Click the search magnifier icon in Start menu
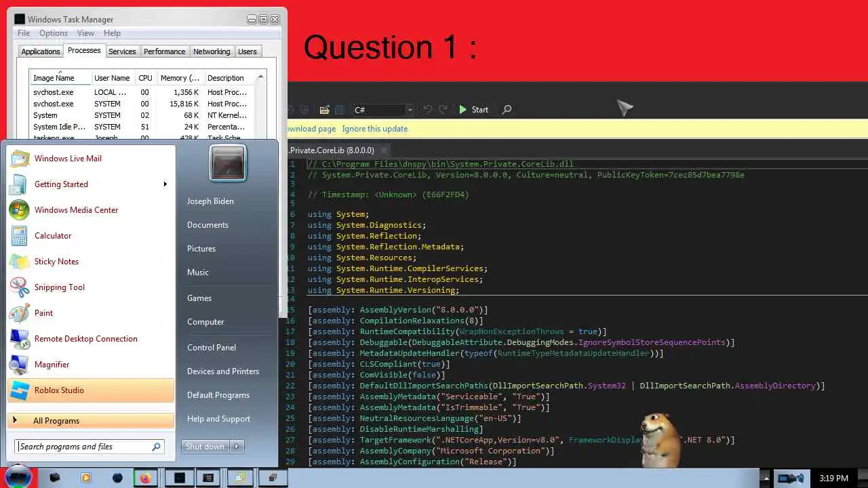Image resolution: width=868 pixels, height=488 pixels. click(157, 447)
